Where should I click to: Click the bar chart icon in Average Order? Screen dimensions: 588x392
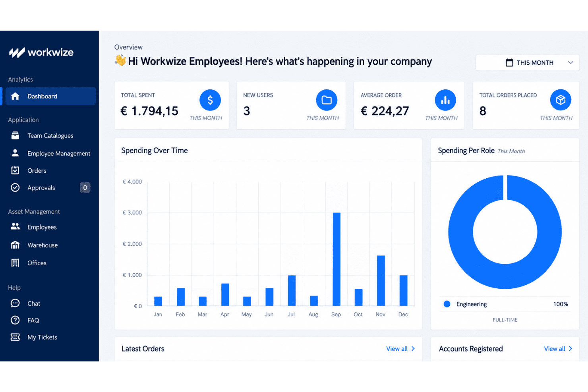click(x=445, y=100)
